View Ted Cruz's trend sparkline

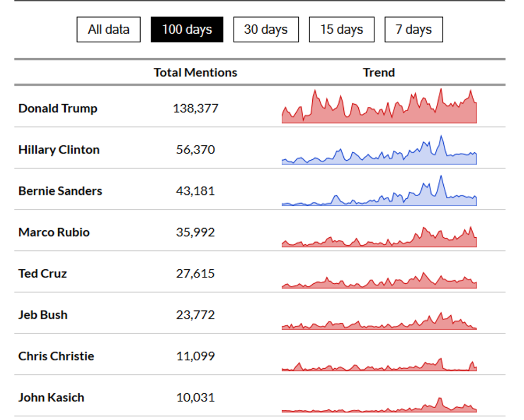coord(379,281)
